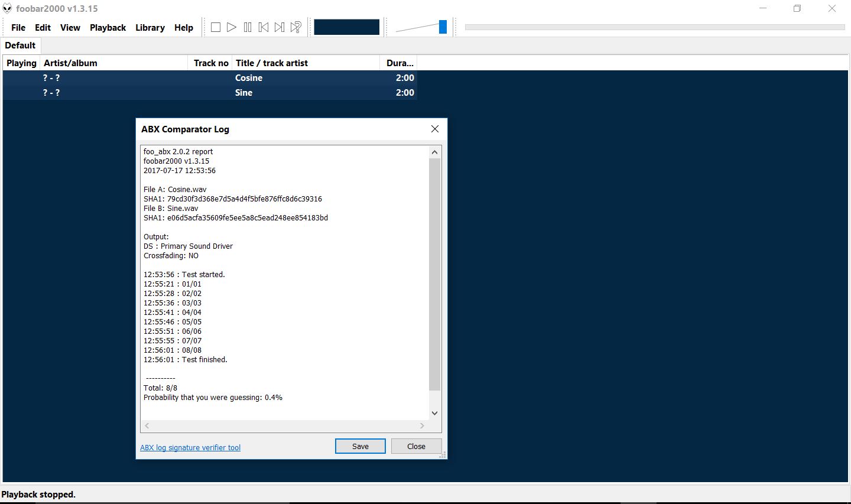Screen dimensions: 851x504
Task: Restore down the foobar2000 window
Action: tap(797, 8)
